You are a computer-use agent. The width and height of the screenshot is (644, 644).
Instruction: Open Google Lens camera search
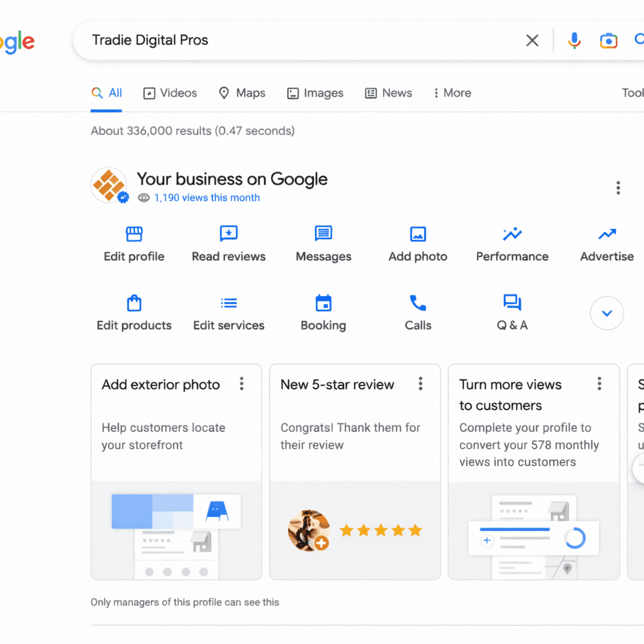pos(608,40)
